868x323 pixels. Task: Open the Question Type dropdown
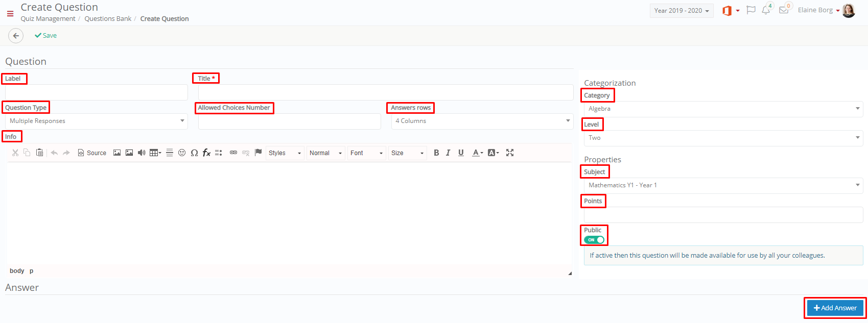(97, 121)
